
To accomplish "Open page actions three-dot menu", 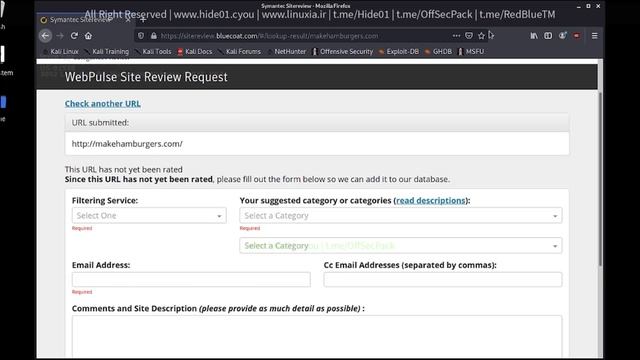I will 456,36.
